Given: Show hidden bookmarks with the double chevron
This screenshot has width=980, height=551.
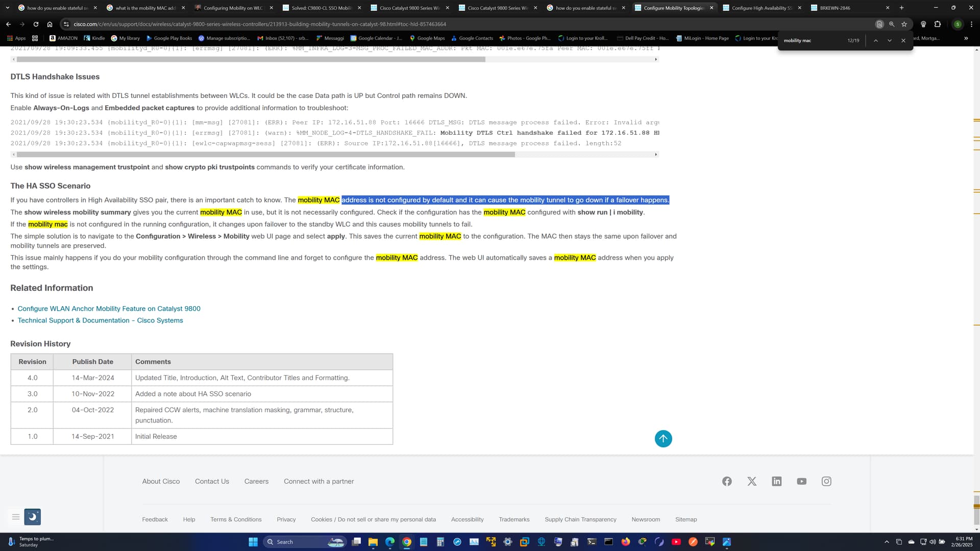Looking at the screenshot, I should tap(966, 38).
